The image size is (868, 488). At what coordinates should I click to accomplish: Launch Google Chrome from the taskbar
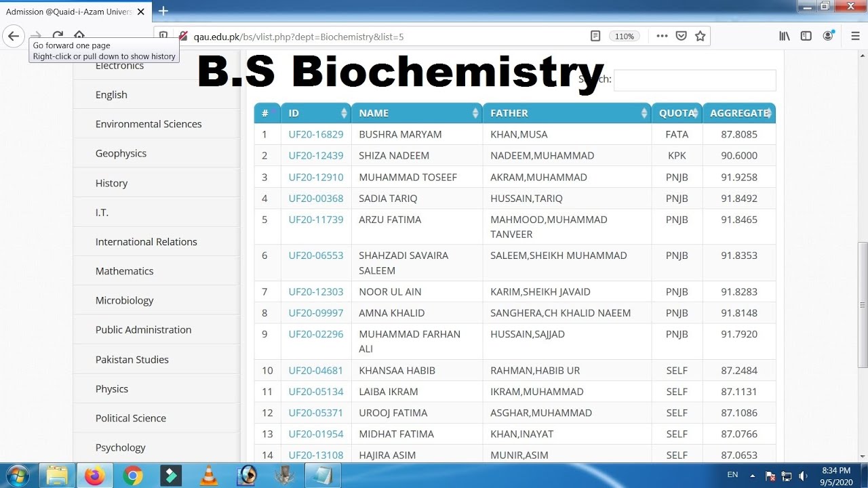tap(133, 476)
